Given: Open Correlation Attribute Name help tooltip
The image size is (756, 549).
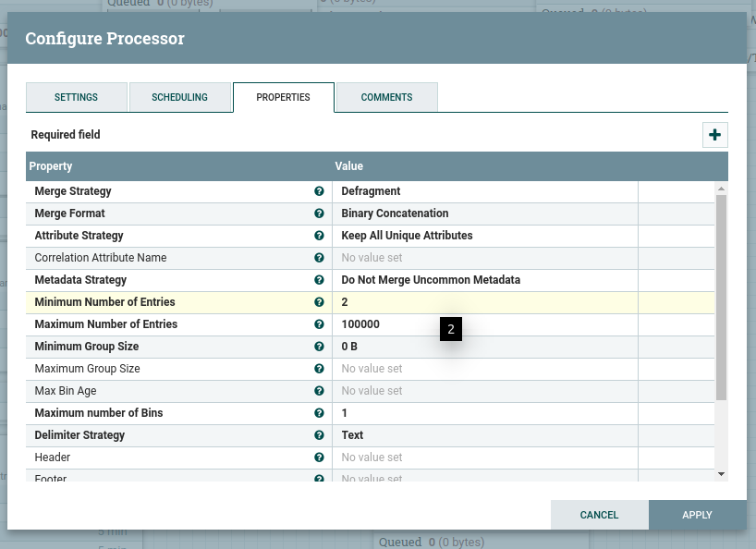Looking at the screenshot, I should tap(319, 258).
